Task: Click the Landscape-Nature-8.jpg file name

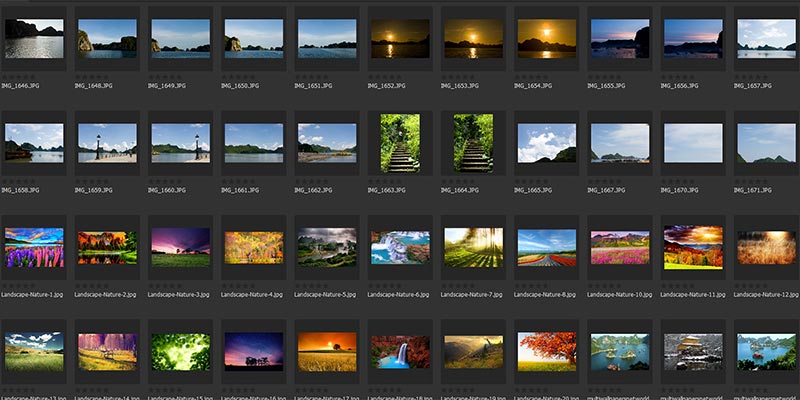Action: point(545,295)
